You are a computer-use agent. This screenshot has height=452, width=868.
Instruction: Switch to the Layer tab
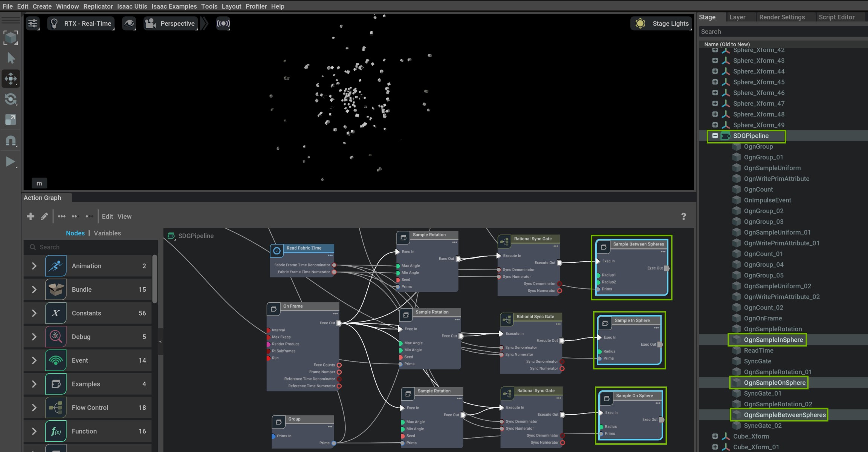click(x=737, y=17)
